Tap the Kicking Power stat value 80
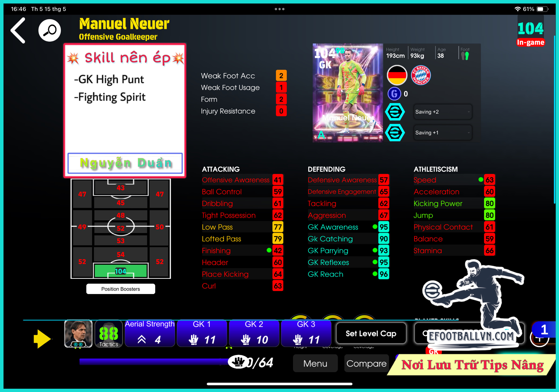The image size is (559, 392). point(490,203)
